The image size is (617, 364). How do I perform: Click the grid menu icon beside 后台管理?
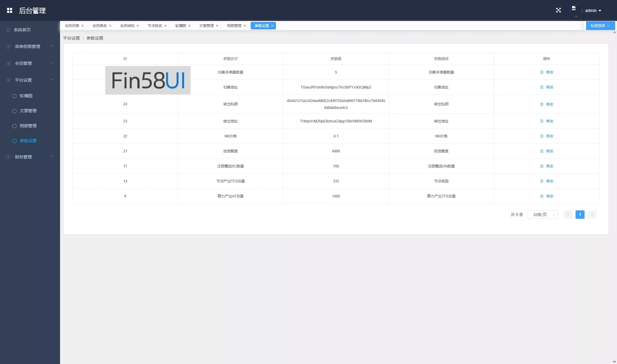click(x=10, y=11)
